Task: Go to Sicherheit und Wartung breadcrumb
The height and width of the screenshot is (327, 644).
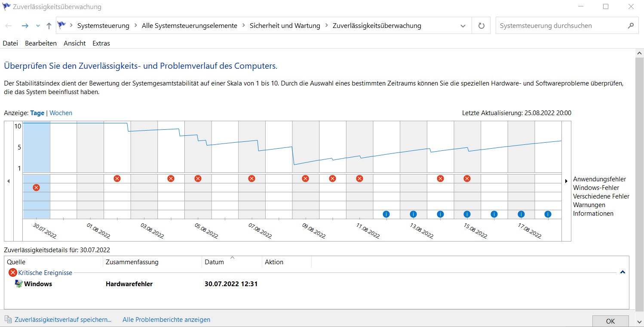Action: coord(285,26)
